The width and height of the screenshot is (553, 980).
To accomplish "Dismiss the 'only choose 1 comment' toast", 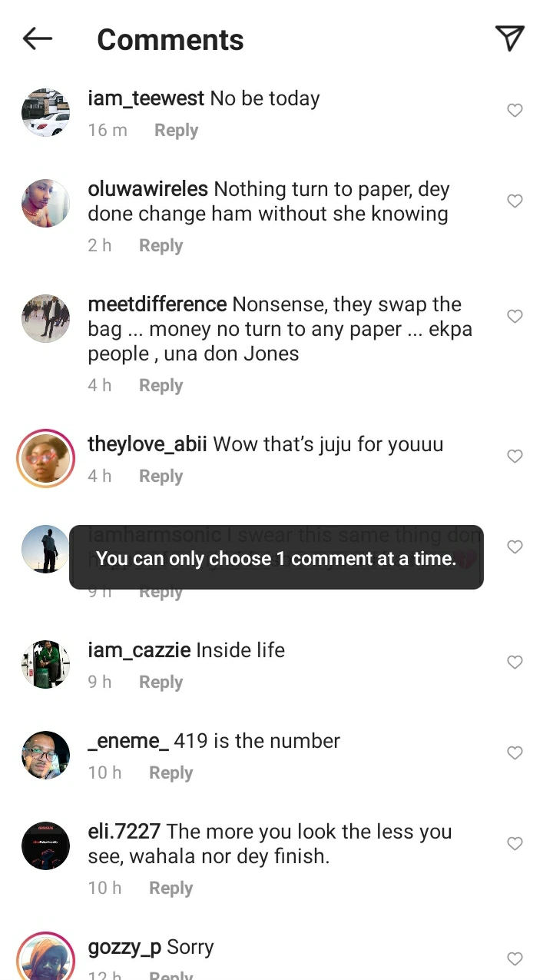I will pyautogui.click(x=276, y=558).
